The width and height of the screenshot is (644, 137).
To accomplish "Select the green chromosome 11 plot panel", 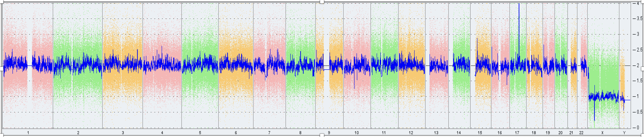I will 384,66.
